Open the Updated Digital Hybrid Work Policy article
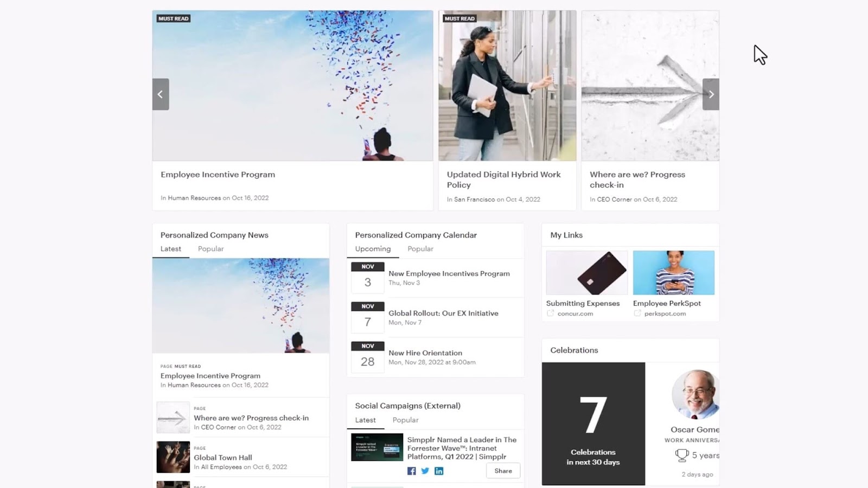 pyautogui.click(x=503, y=179)
